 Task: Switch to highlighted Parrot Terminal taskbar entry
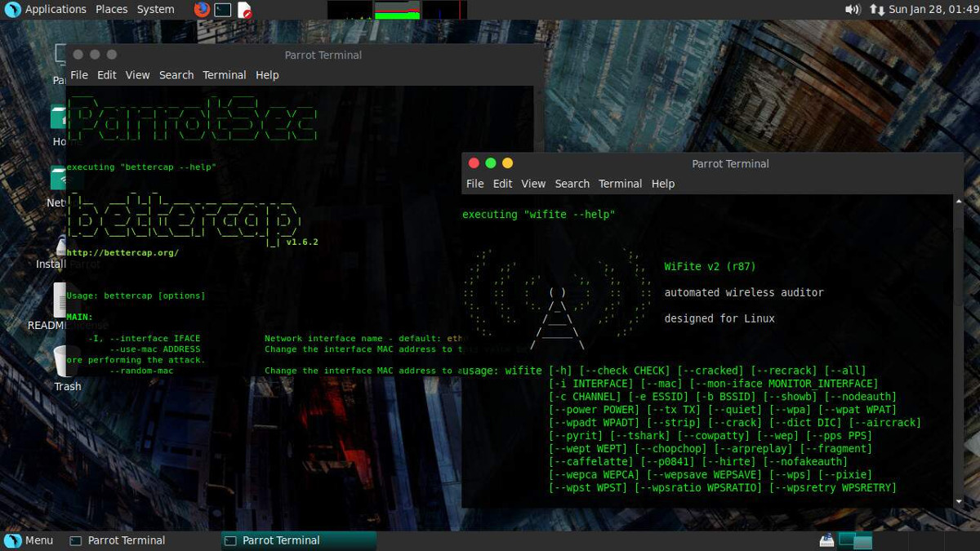tap(299, 540)
